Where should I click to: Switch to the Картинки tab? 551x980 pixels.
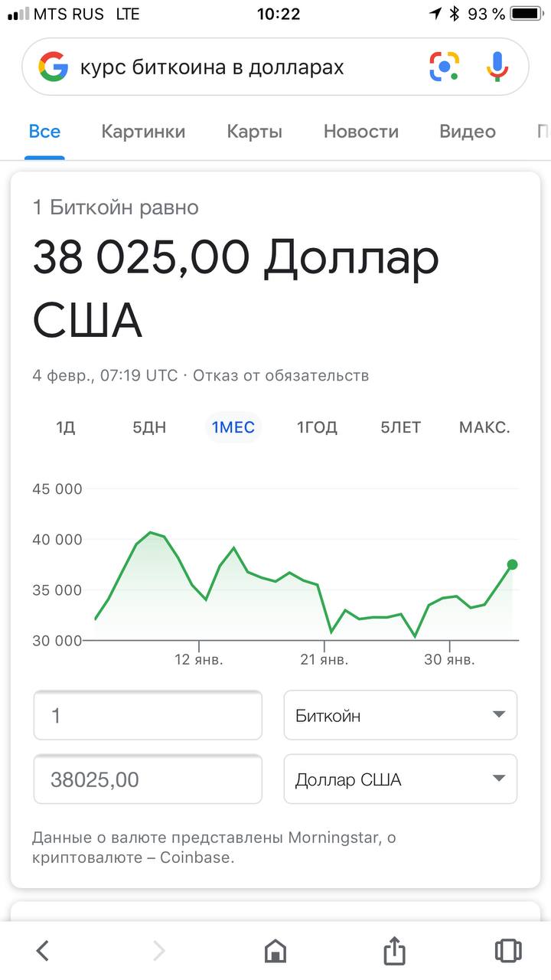[143, 132]
